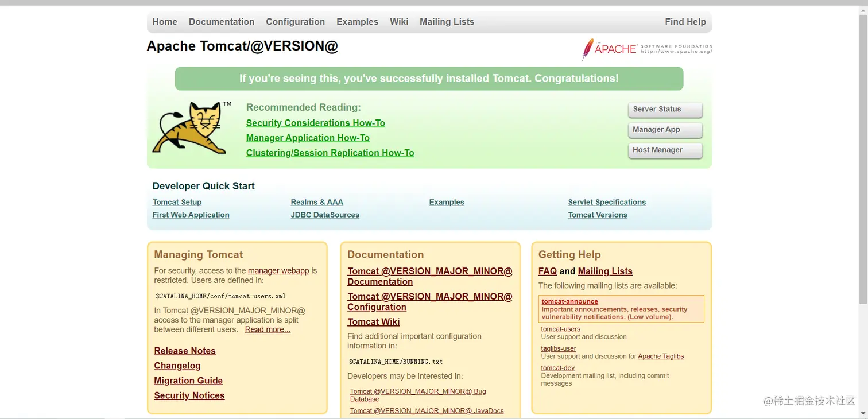
Task: Open the FAQ link in Getting Help
Action: pyautogui.click(x=548, y=271)
